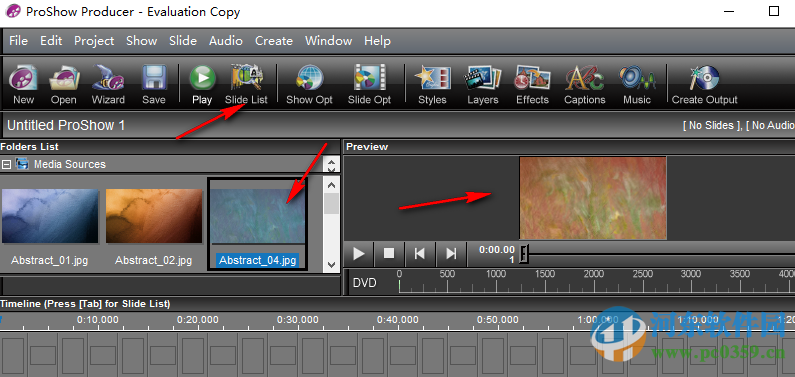Click the preview image in the Preview pane
795x377 pixels.
click(x=593, y=198)
